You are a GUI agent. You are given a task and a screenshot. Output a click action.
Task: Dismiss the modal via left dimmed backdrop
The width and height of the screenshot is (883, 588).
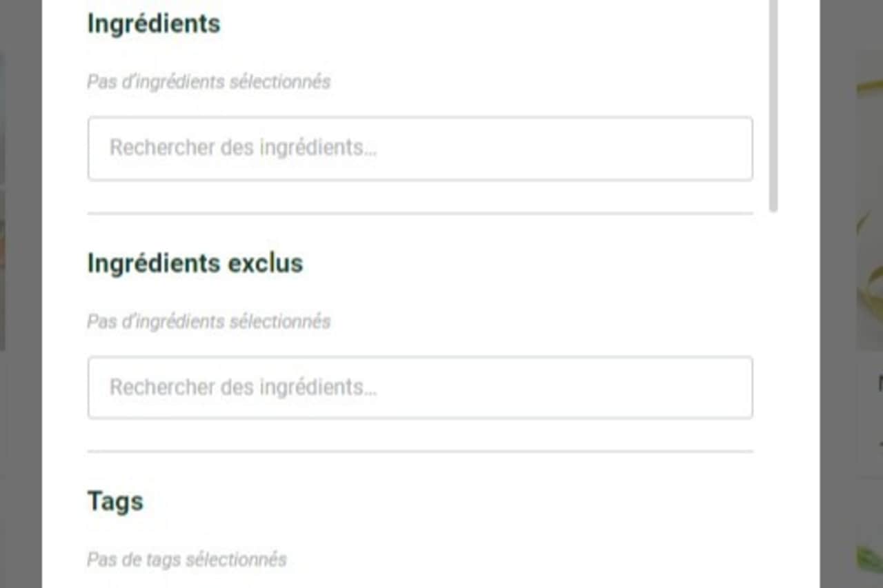tap(21, 414)
